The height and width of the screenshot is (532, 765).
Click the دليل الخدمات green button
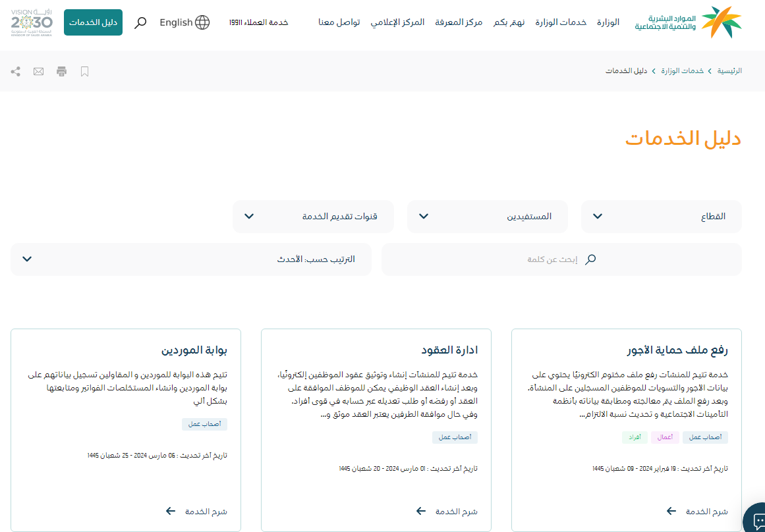(x=93, y=22)
